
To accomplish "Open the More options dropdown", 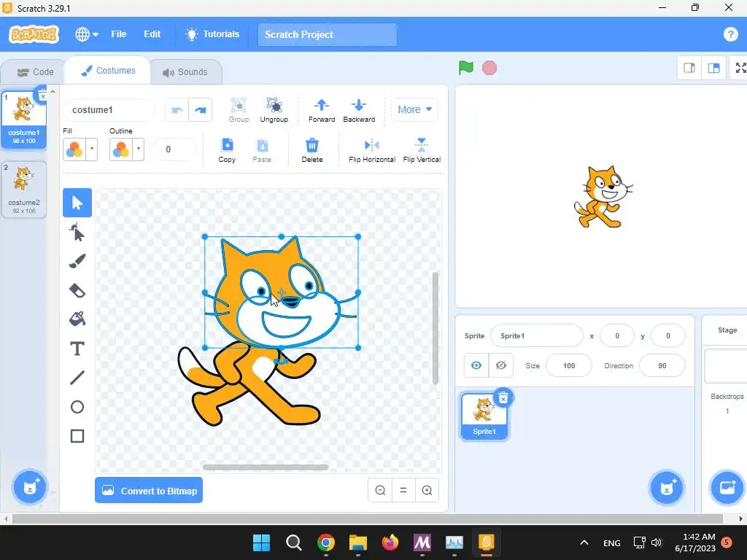I will click(414, 109).
